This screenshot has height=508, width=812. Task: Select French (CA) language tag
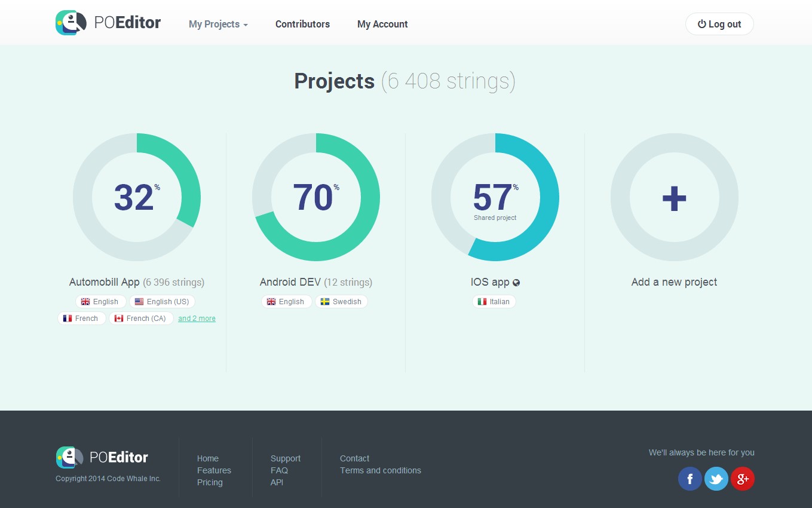pos(141,319)
